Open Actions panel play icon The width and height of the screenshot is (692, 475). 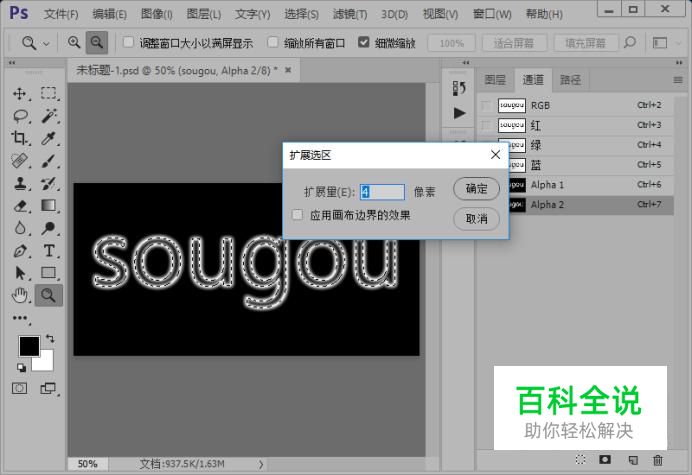point(459,113)
